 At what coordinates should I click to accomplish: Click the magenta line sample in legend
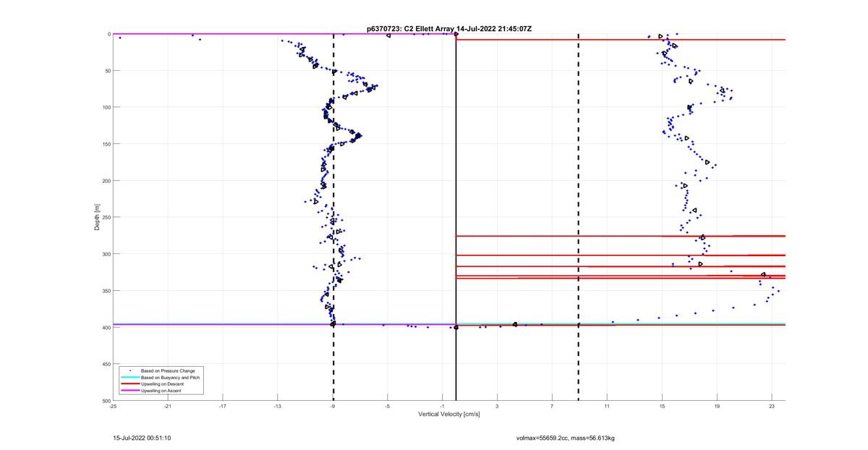point(129,391)
